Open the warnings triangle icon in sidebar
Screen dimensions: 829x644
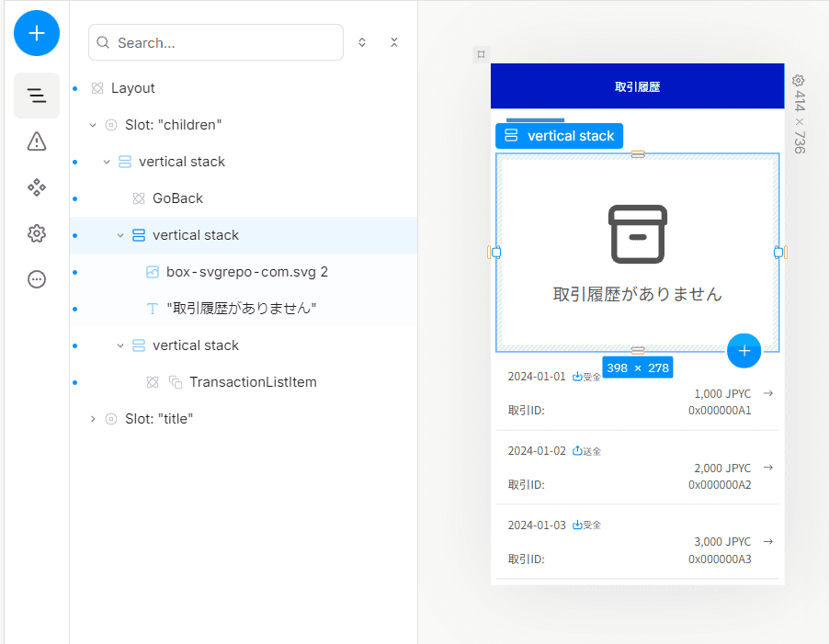point(37,141)
